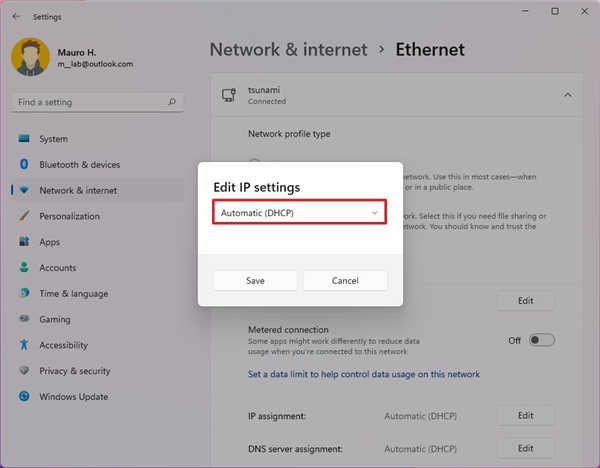Toggle the Metered connection switch
The height and width of the screenshot is (468, 600).
coord(541,340)
